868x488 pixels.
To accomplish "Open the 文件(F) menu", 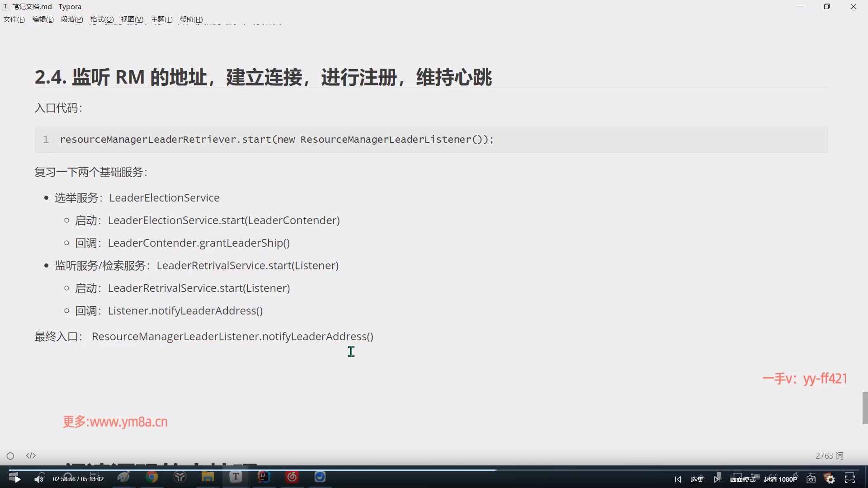I will point(14,19).
